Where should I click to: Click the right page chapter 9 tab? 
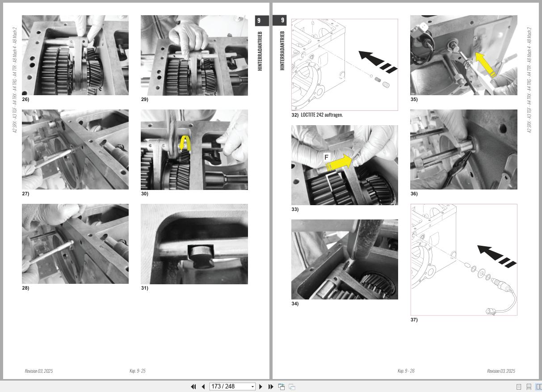pos(279,20)
